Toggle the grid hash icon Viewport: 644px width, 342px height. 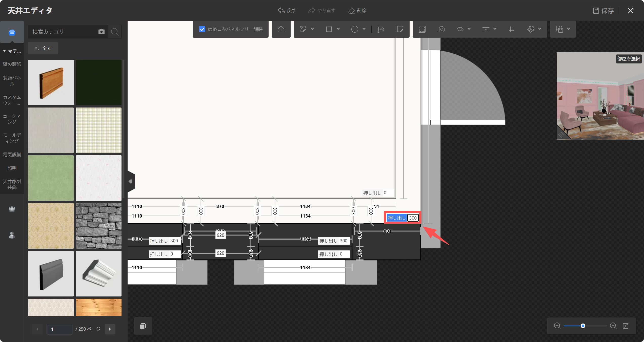512,29
